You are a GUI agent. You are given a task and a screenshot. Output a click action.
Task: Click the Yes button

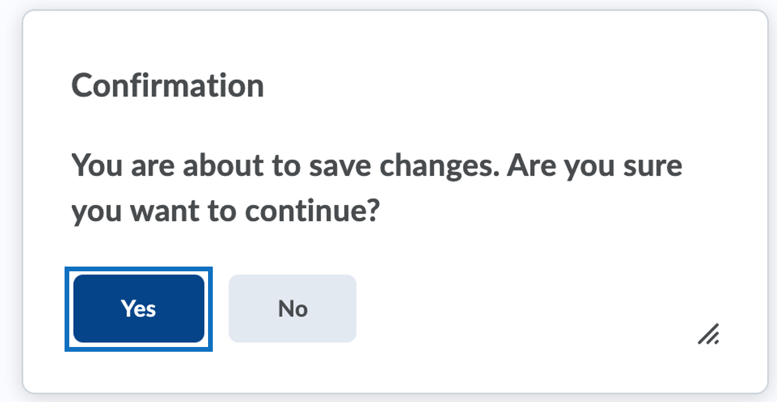click(x=138, y=308)
